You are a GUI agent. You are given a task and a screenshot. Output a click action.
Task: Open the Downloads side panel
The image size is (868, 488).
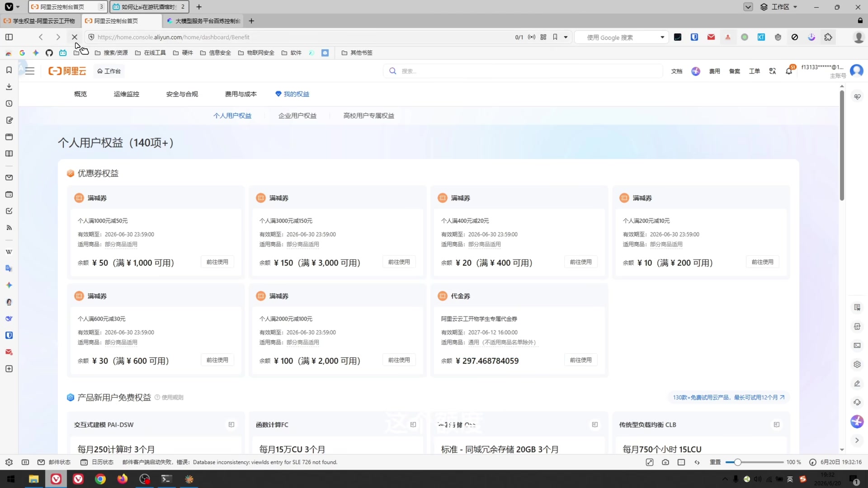tap(9, 87)
